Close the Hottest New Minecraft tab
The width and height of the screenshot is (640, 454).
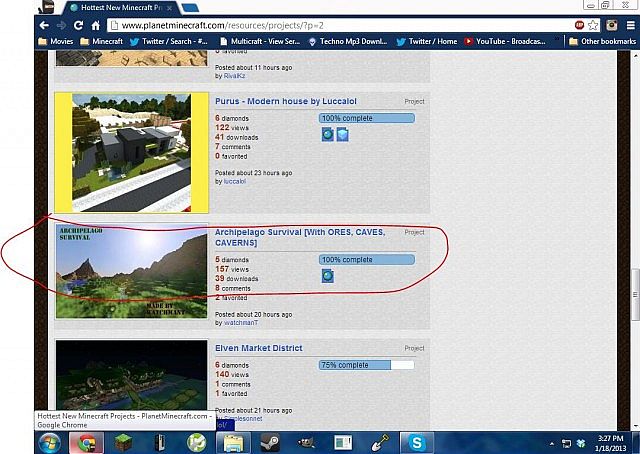tap(169, 8)
